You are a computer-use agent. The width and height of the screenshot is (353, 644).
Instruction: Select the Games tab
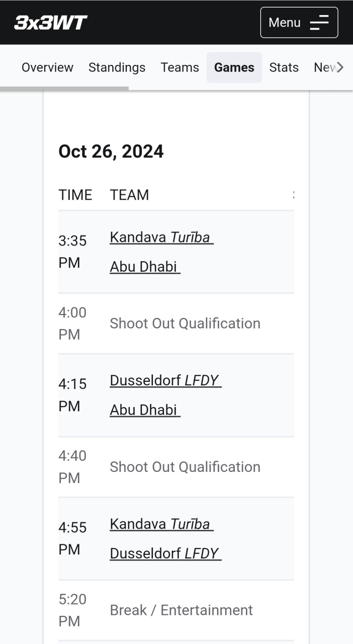coord(234,67)
